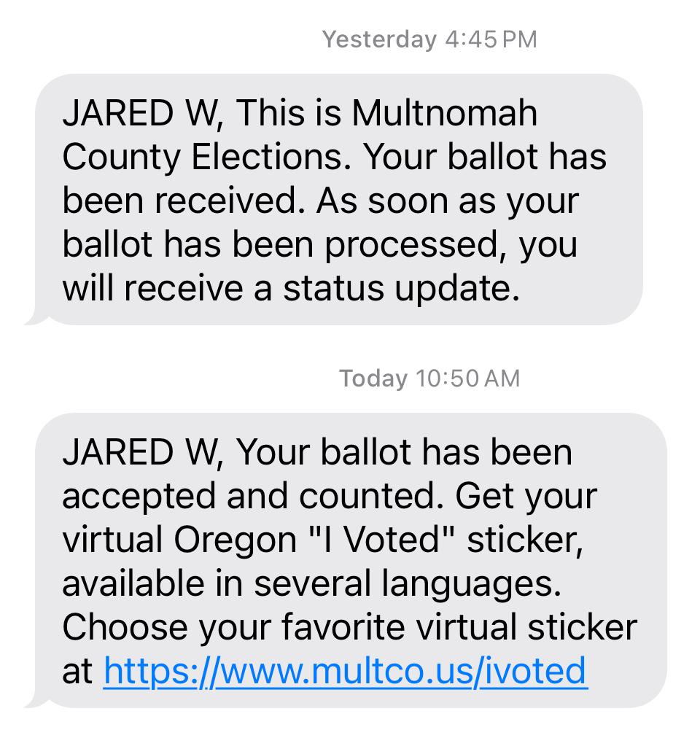Click the text "favorite virtual sticker"
The width and height of the screenshot is (700, 738).
click(459, 627)
